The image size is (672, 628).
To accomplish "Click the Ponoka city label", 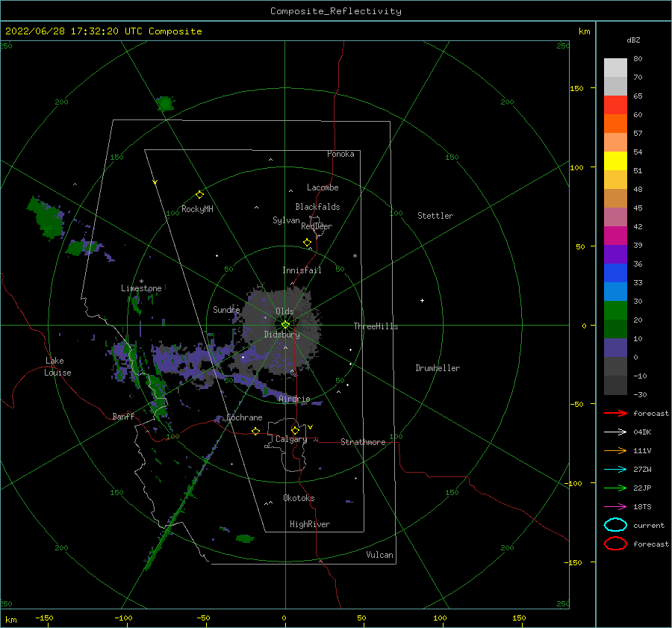I will pos(340,154).
